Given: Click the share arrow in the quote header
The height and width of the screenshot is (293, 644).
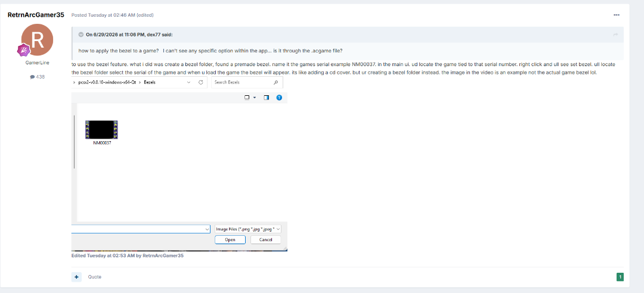Looking at the screenshot, I should (x=615, y=35).
